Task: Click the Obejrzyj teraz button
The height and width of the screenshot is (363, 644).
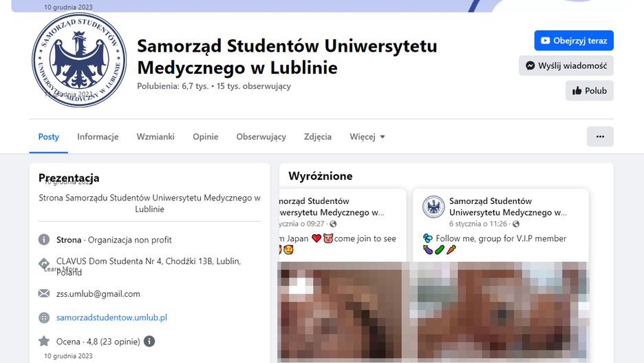Action: pyautogui.click(x=574, y=40)
